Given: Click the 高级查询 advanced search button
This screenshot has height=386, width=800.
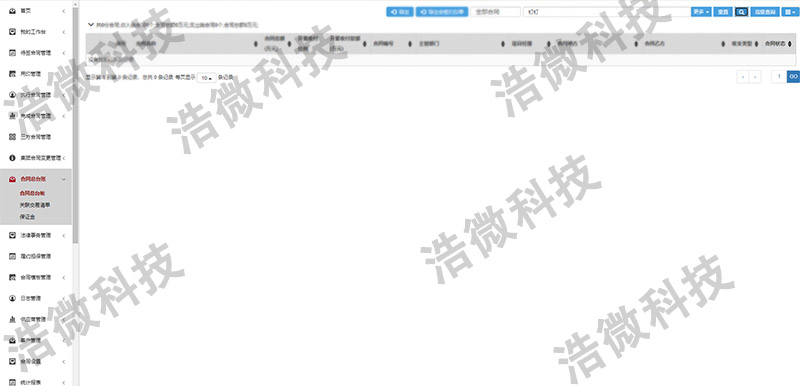Looking at the screenshot, I should pos(765,12).
